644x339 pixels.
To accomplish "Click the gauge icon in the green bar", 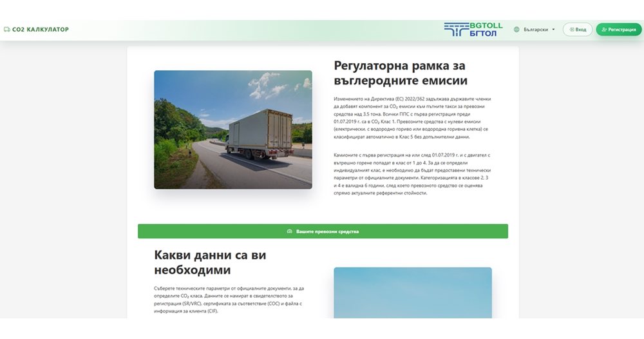I will (x=289, y=231).
